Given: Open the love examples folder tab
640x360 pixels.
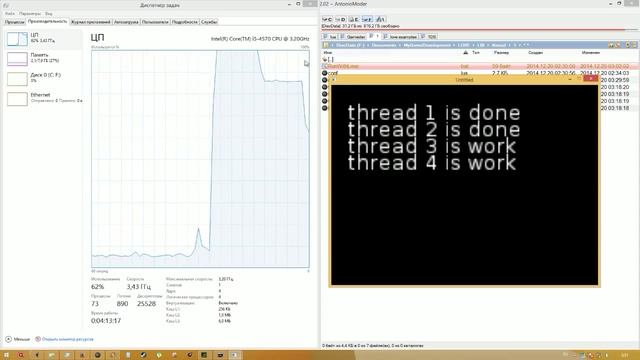Looking at the screenshot, I should point(400,37).
